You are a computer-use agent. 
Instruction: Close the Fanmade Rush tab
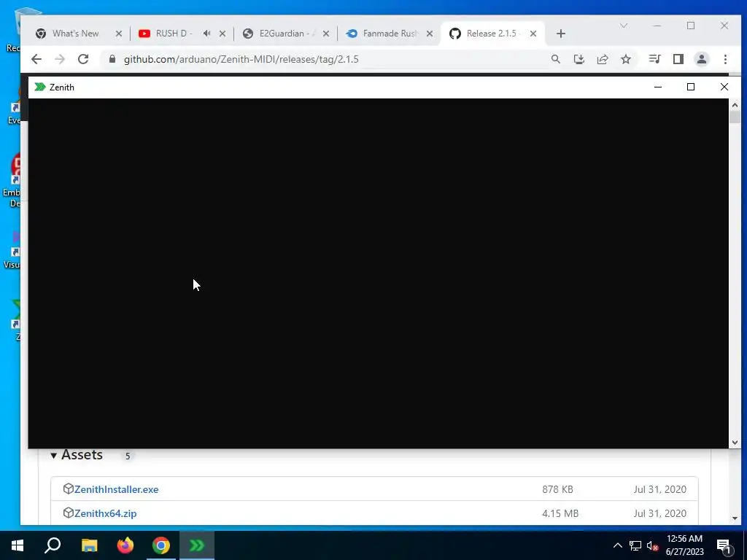tap(430, 34)
